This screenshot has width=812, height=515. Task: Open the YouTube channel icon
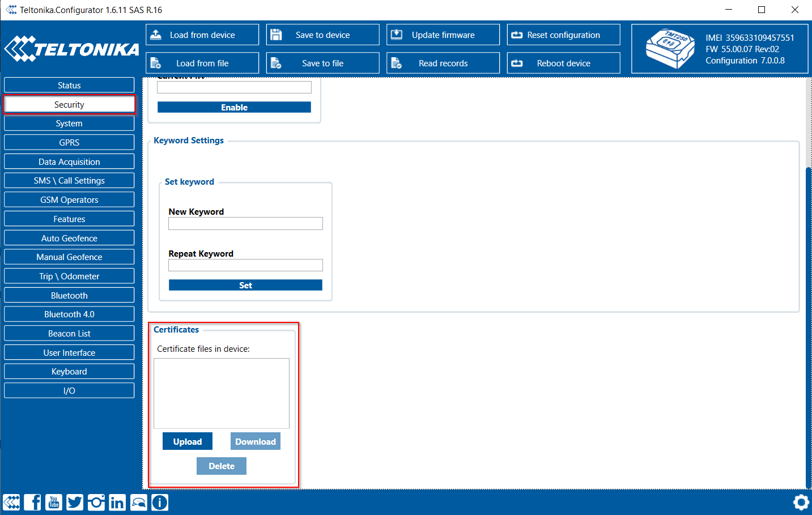pyautogui.click(x=54, y=502)
